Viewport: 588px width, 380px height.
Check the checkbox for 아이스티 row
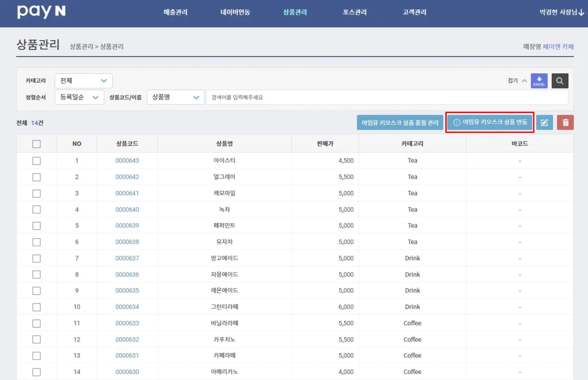tap(36, 161)
